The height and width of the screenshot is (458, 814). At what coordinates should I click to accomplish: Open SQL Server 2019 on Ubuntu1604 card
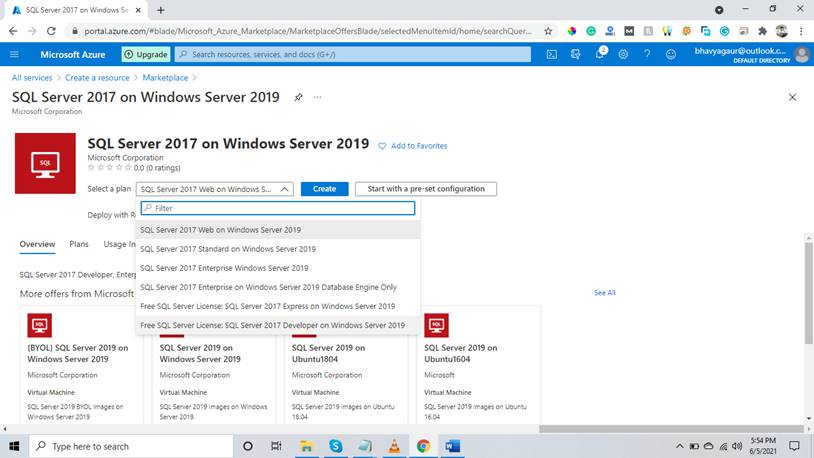(x=478, y=366)
